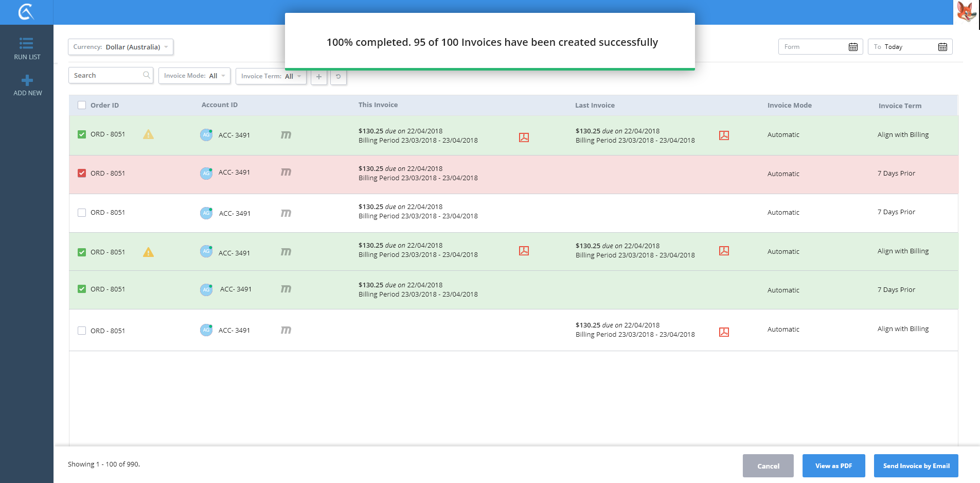Open the Run List sidebar icon
Screen dimensions: 980x483
(x=26, y=44)
